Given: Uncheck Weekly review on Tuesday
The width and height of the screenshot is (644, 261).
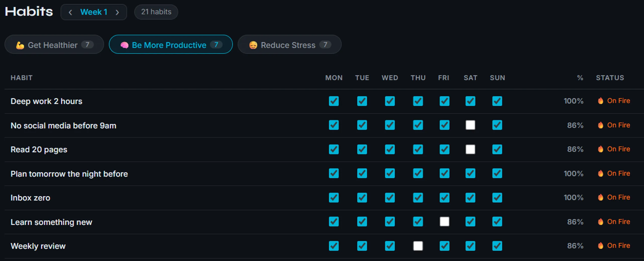Looking at the screenshot, I should pyautogui.click(x=362, y=246).
